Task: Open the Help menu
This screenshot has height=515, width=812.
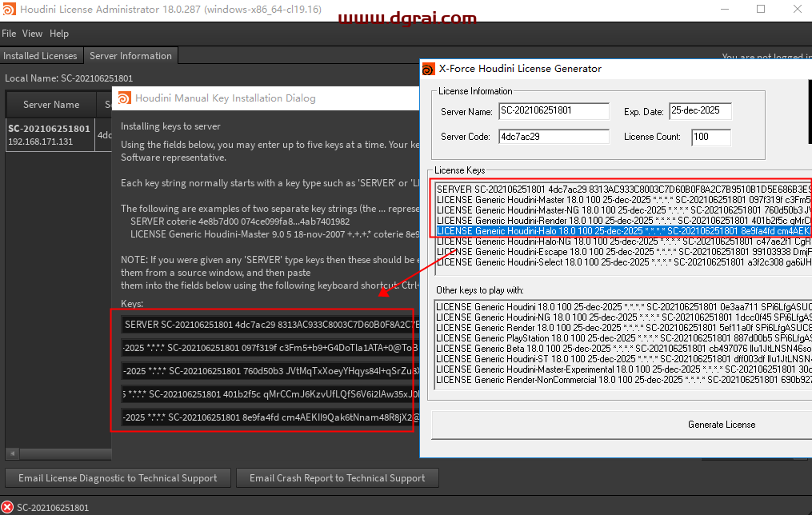Action: click(59, 34)
